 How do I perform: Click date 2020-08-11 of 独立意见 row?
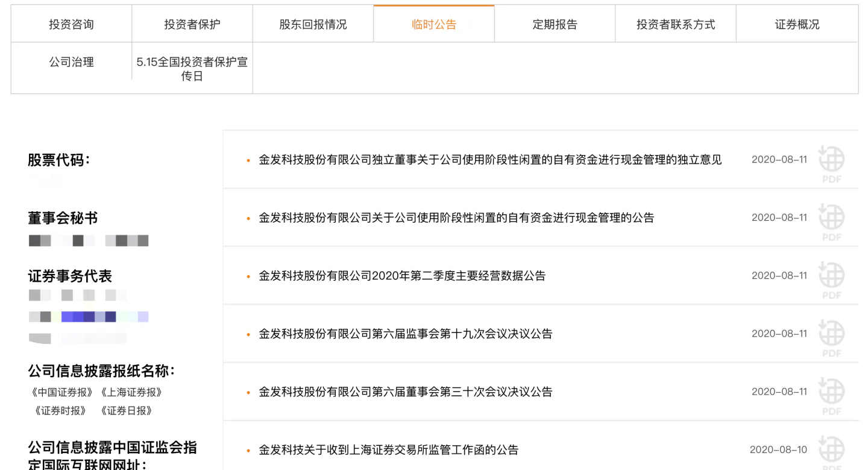tap(779, 160)
